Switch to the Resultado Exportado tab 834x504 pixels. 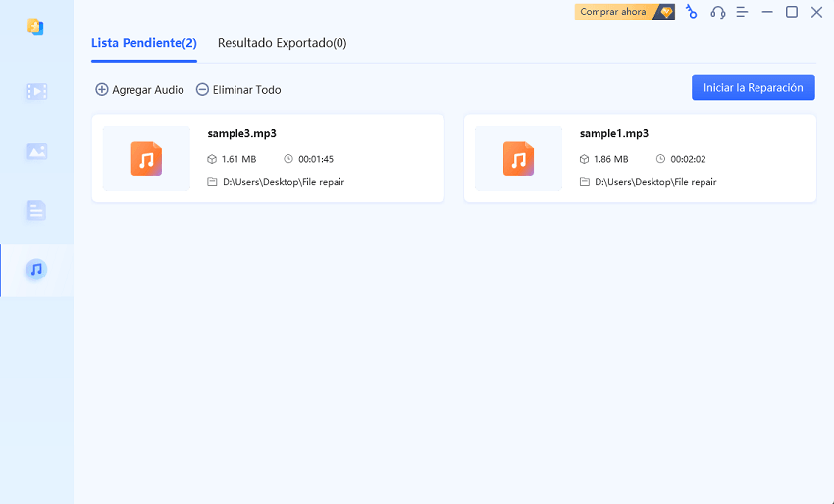pyautogui.click(x=282, y=43)
